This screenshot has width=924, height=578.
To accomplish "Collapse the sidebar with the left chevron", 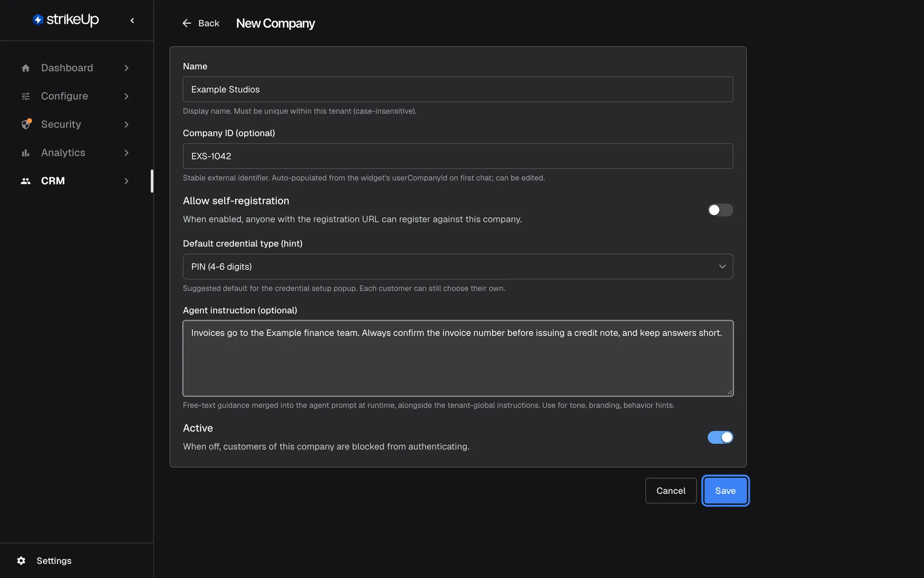I will [x=132, y=21].
